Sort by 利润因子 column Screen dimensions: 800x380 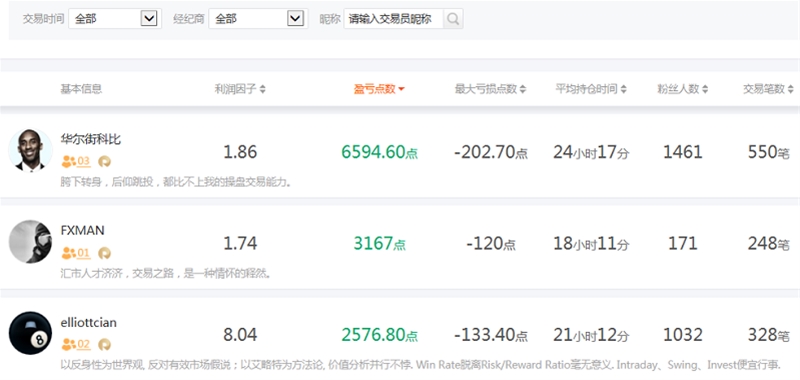(x=240, y=89)
